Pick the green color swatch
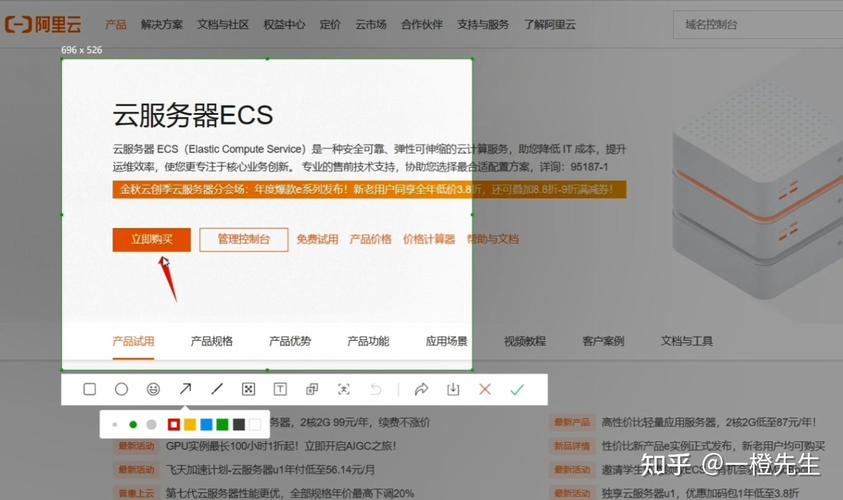The height and width of the screenshot is (500, 843). click(223, 425)
